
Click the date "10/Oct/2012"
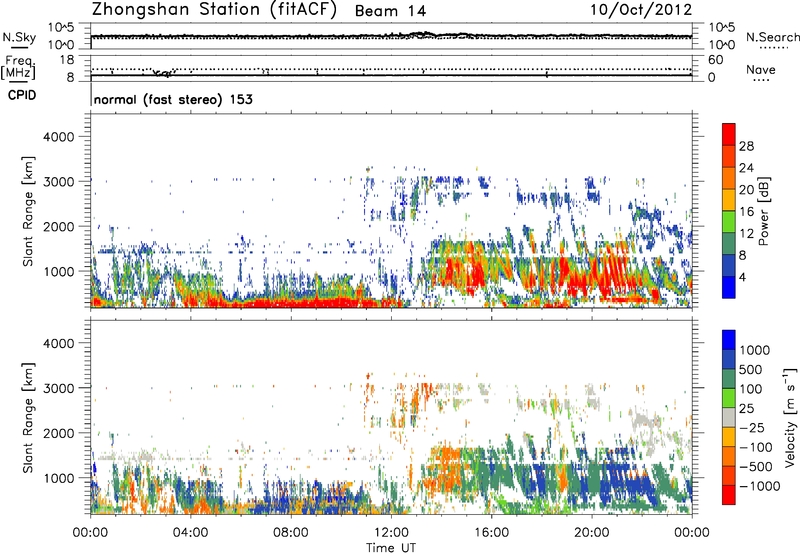click(641, 10)
